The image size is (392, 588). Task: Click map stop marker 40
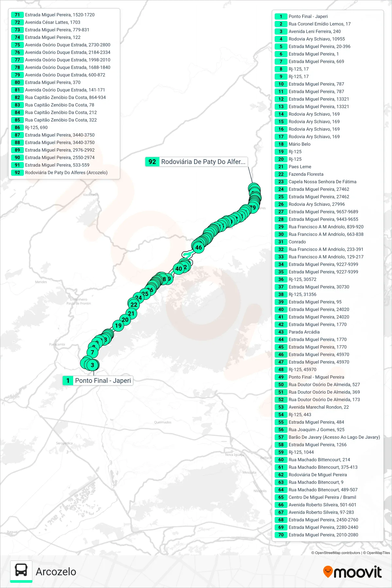click(179, 269)
